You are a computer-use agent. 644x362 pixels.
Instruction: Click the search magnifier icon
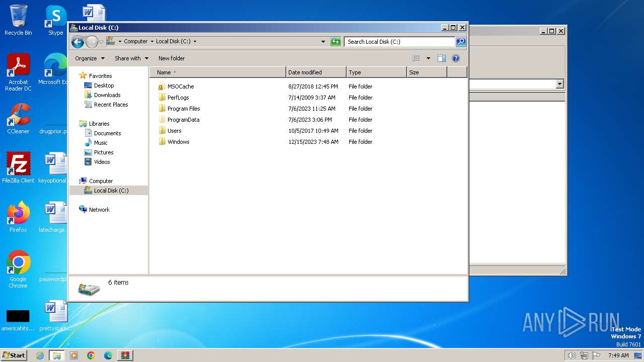point(460,42)
